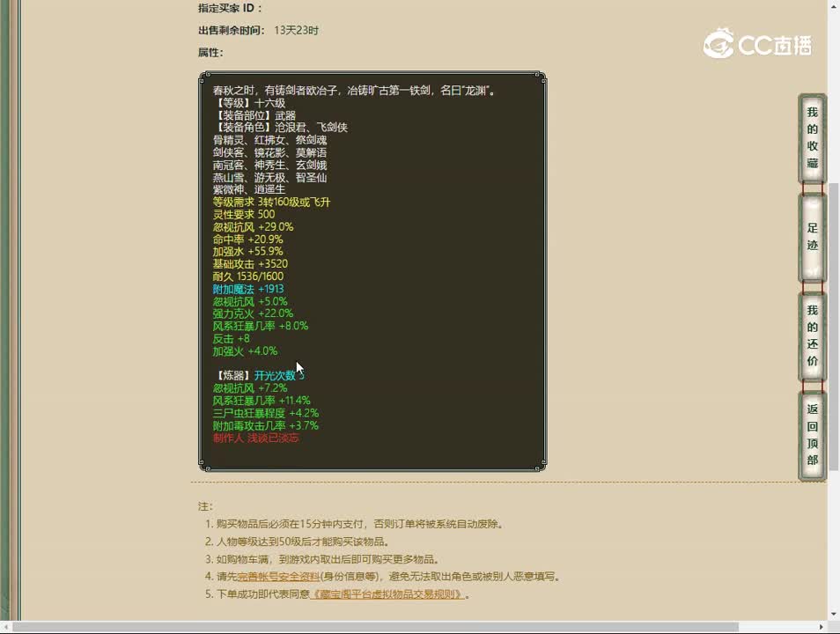Select the text 附加毒攻击几率 +3.7%
This screenshot has width=840, height=634.
point(266,425)
